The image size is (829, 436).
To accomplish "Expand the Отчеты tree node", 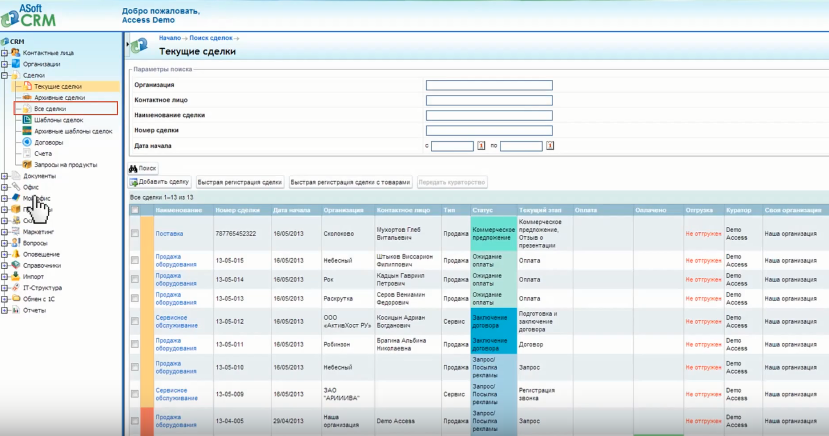I will coord(4,310).
